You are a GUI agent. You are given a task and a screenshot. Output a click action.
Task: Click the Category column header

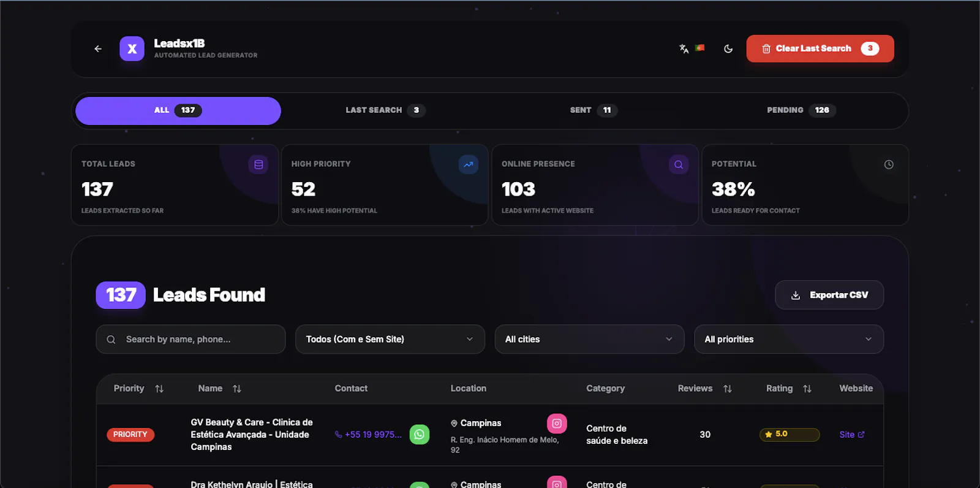coord(606,389)
